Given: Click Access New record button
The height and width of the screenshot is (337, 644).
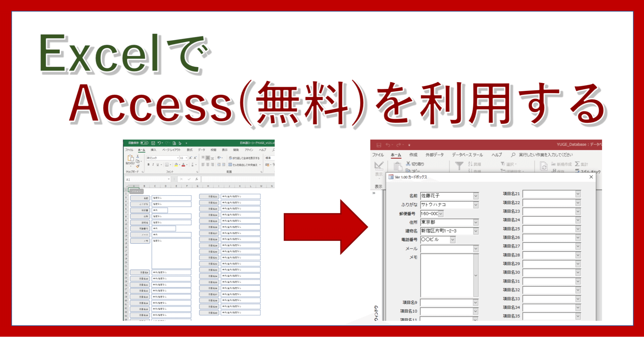Looking at the screenshot, I should pyautogui.click(x=561, y=164).
